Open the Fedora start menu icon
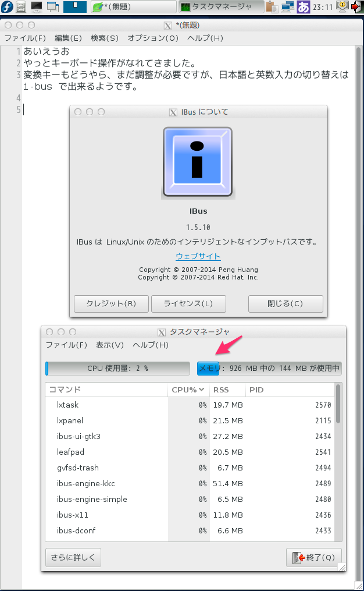Viewport: 364px width, 591px height. 7,6
